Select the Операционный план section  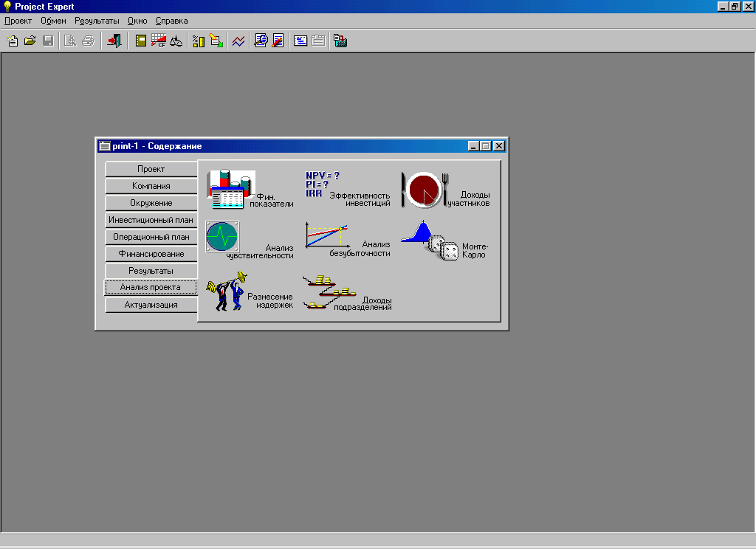[x=151, y=237]
